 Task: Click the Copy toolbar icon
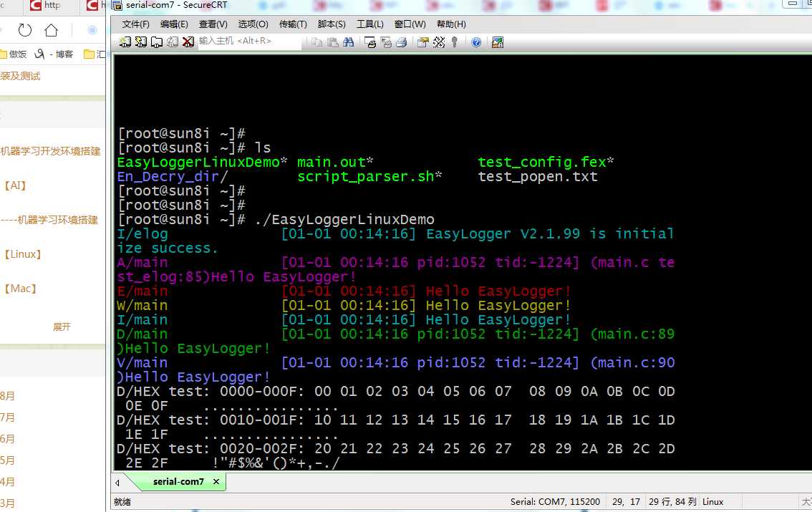(316, 42)
